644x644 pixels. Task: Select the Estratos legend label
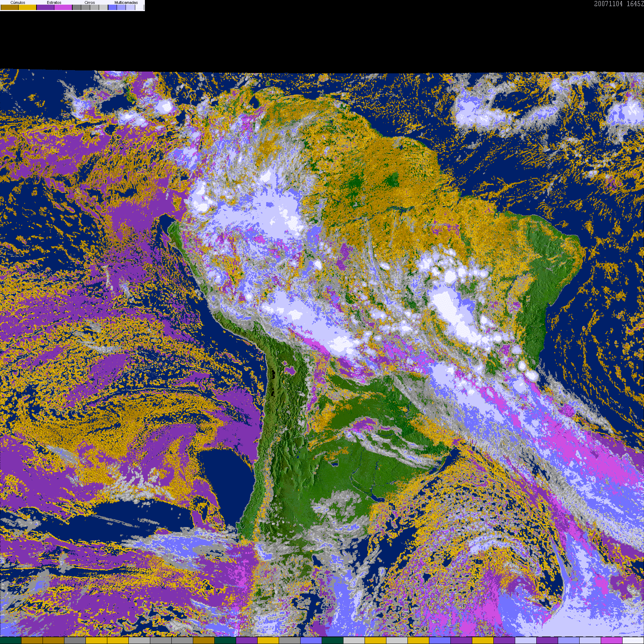point(54,3)
